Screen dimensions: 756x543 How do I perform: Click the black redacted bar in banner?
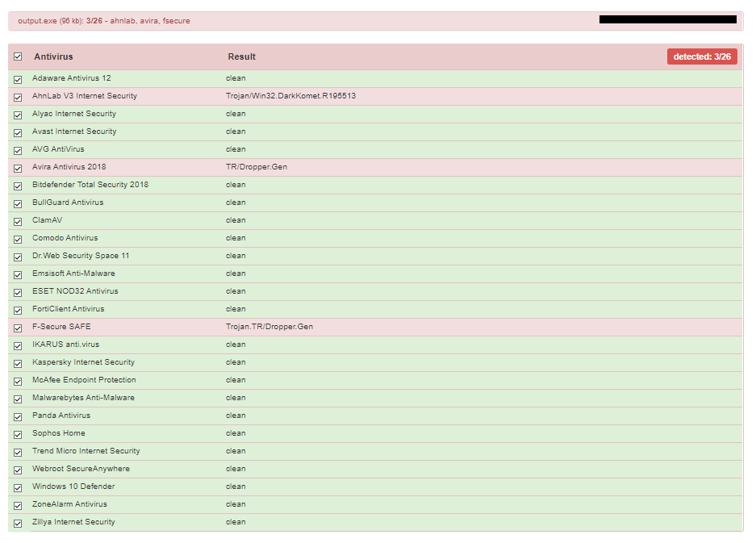(668, 19)
